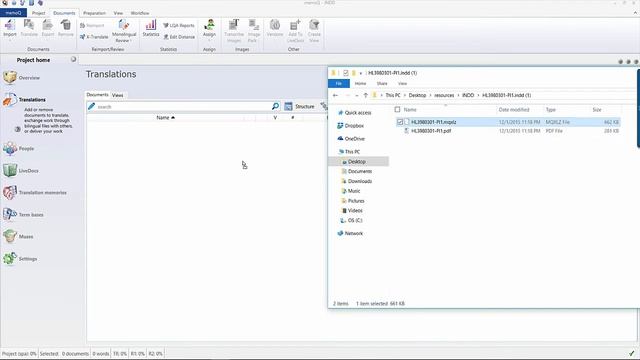Open the Statistics tool
This screenshot has height=360, width=640.
pyautogui.click(x=151, y=29)
